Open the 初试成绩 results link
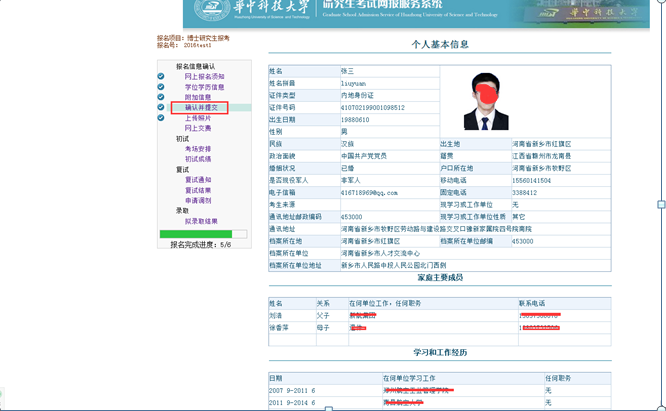This screenshot has height=411, width=666. coord(198,159)
